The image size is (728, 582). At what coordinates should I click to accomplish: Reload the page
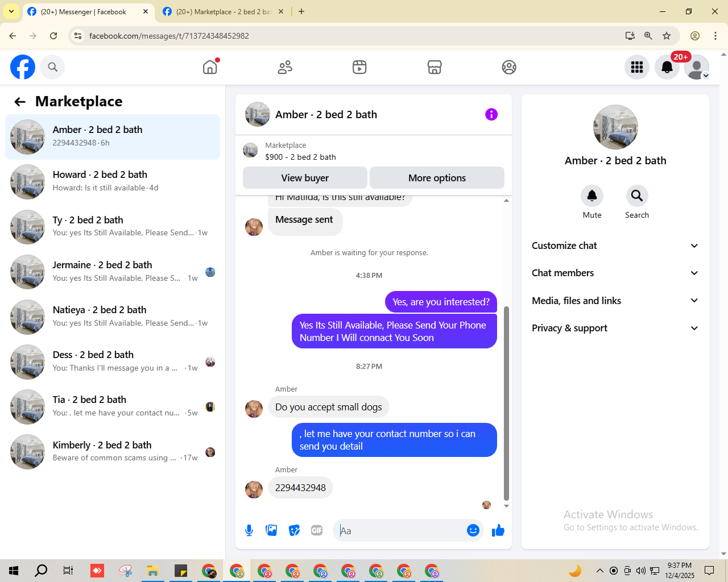click(53, 36)
